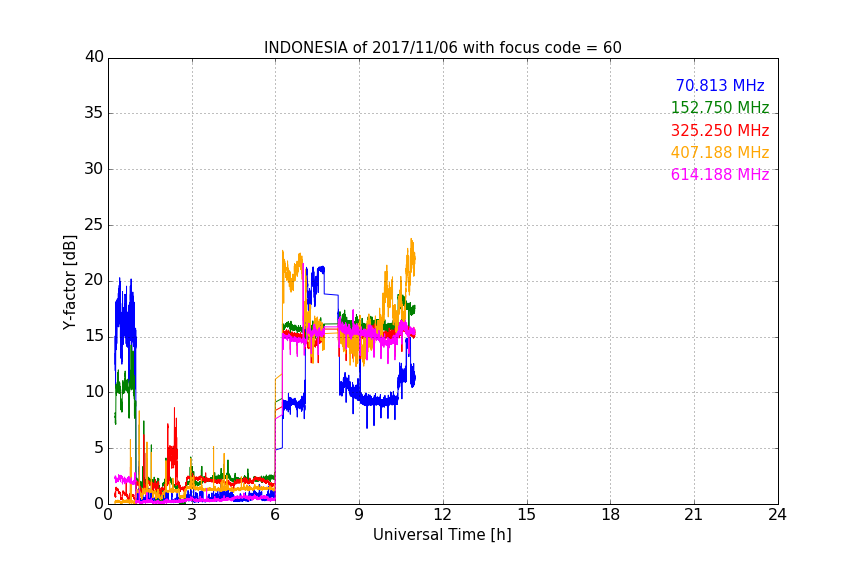Select the 614.188 MHz legend label
Viewport: 864px width, 576px height.
pos(720,174)
